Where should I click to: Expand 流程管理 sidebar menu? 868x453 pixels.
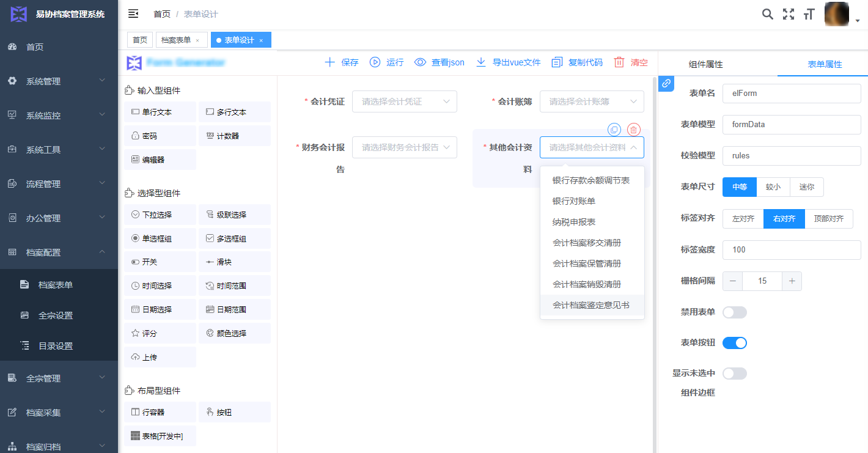point(59,183)
